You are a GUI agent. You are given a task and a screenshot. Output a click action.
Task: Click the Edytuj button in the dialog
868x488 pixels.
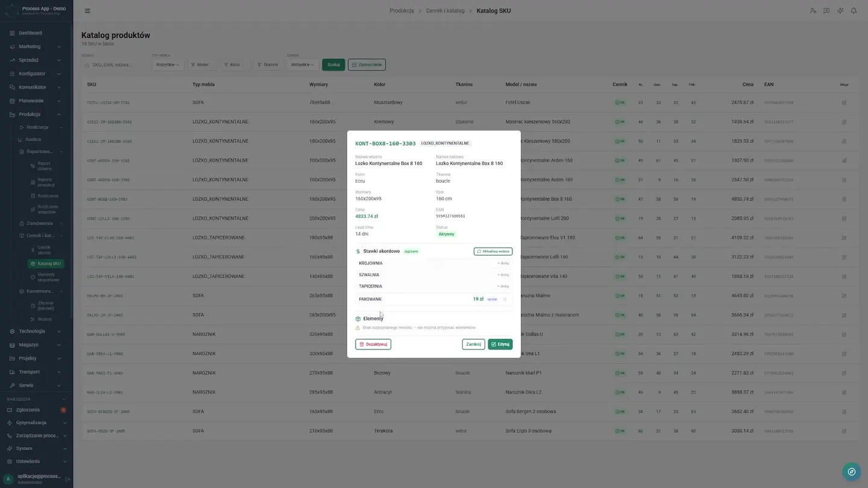pos(500,345)
